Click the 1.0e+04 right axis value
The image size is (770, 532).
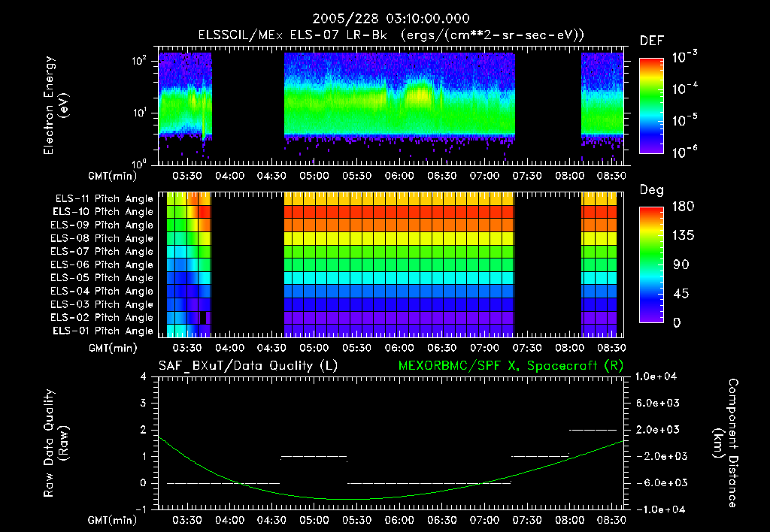(656, 376)
